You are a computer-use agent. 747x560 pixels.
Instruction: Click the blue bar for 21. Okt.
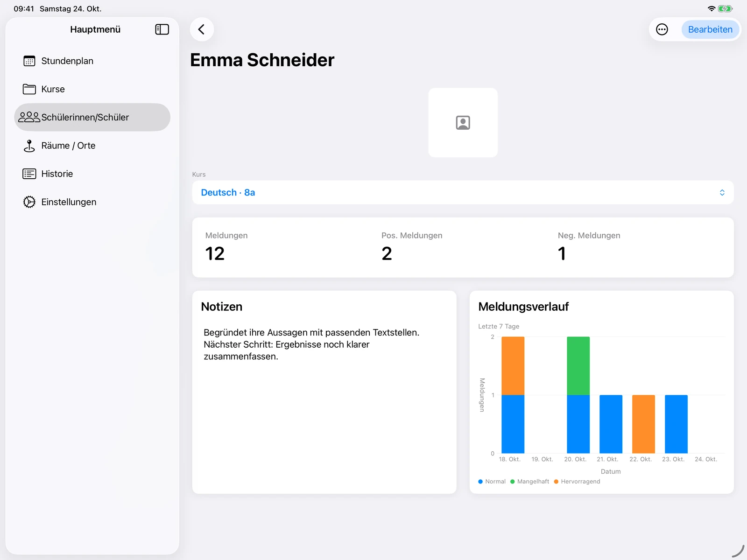click(x=611, y=424)
